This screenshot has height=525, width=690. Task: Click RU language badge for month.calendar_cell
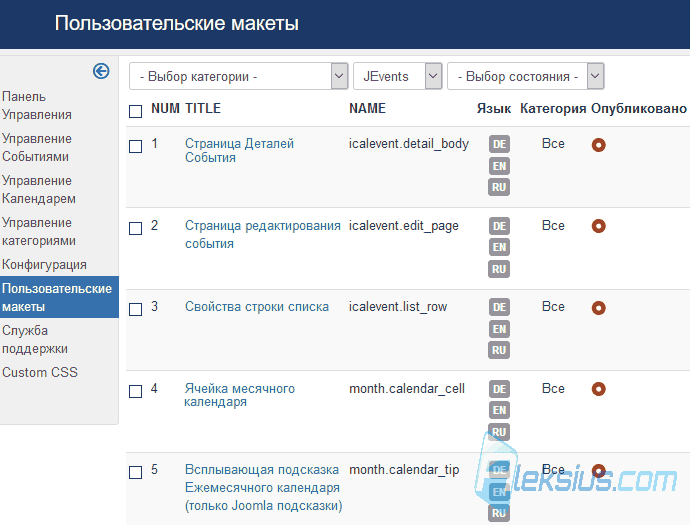pyautogui.click(x=499, y=432)
